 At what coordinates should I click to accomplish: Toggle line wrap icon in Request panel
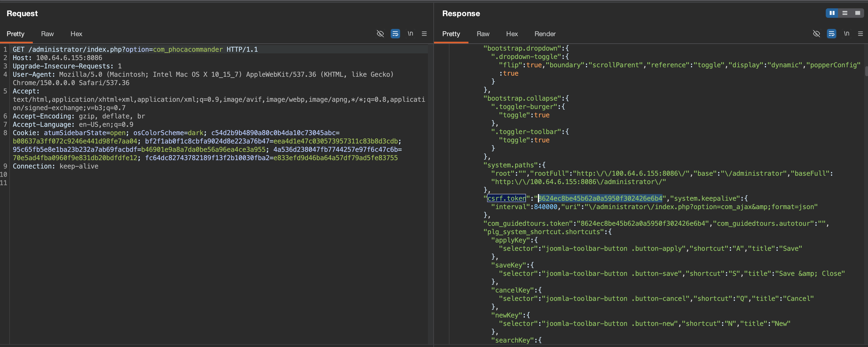[395, 34]
